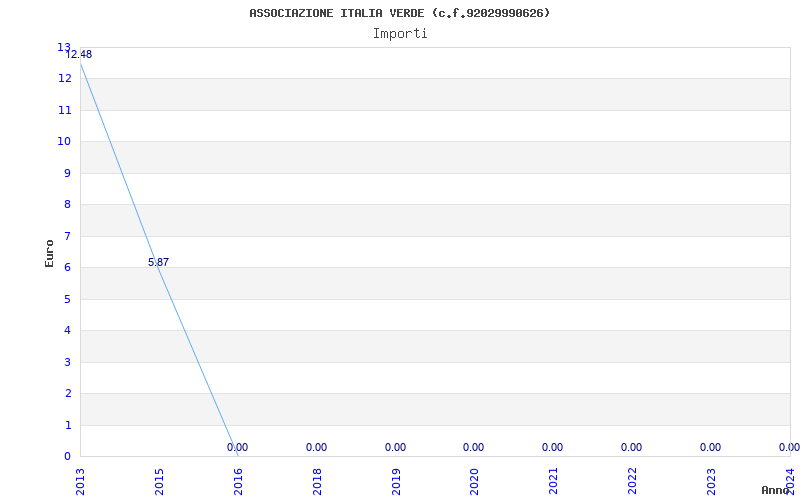Click the y-axis tick label 13

coord(64,47)
